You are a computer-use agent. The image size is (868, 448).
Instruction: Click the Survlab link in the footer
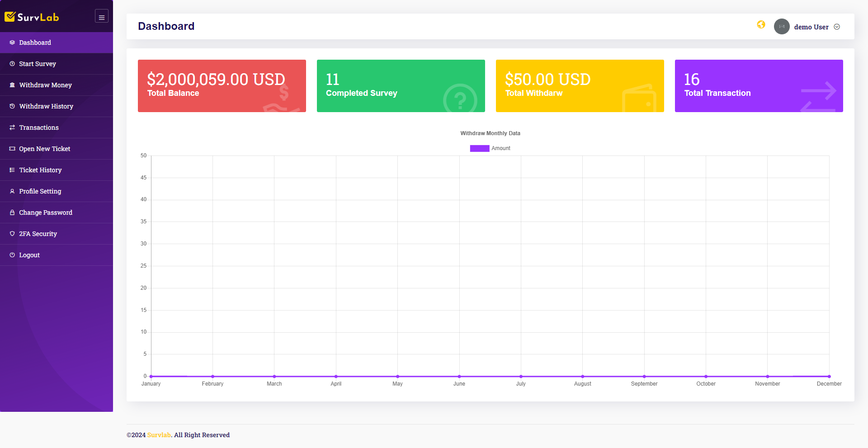[x=159, y=435]
